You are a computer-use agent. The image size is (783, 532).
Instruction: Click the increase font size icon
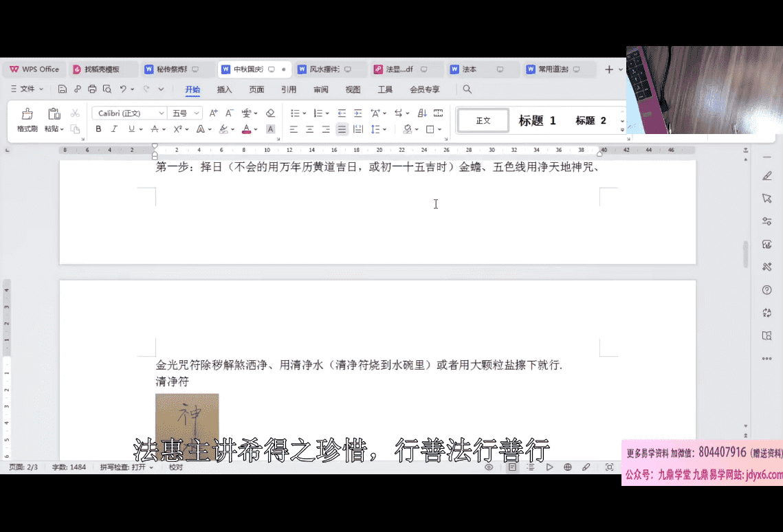(x=213, y=113)
